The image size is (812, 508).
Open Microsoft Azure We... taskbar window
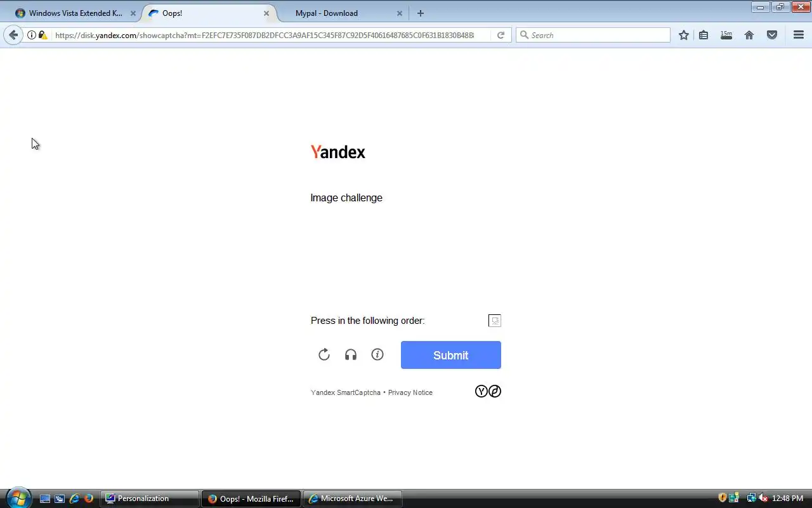352,498
